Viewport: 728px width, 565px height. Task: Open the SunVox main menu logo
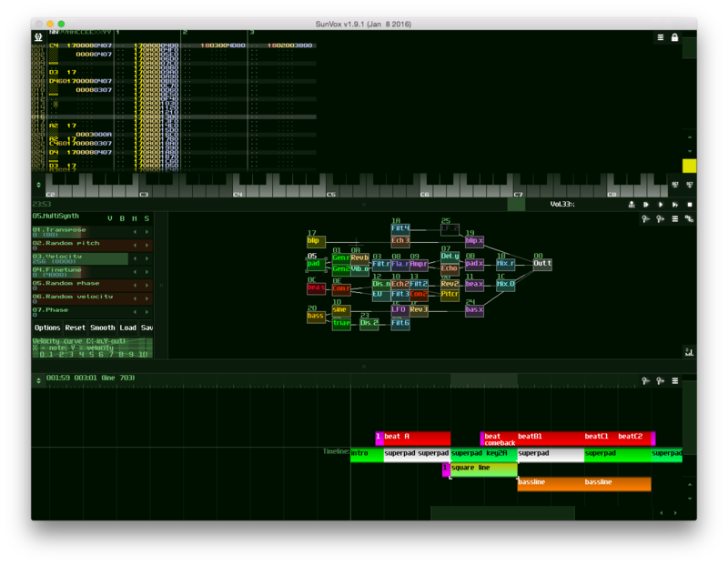38,37
